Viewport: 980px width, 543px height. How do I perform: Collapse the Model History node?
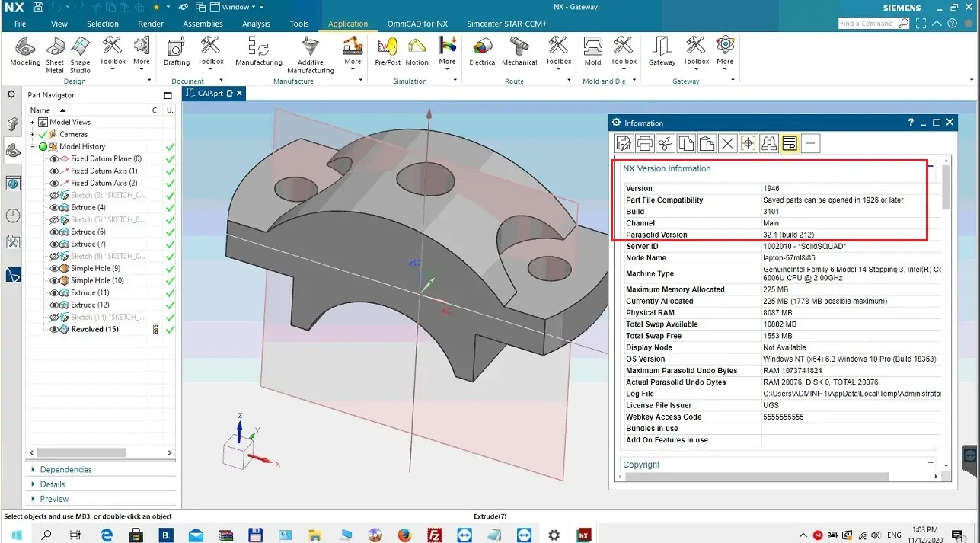(x=33, y=147)
